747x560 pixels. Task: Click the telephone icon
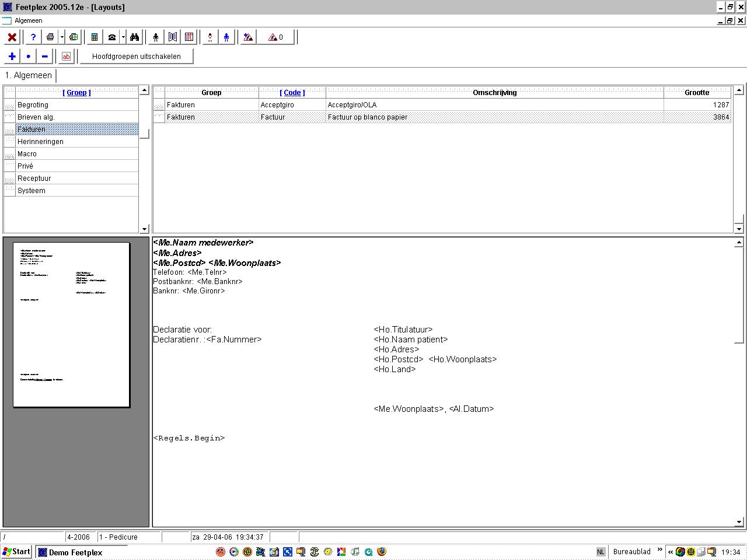pos(111,37)
